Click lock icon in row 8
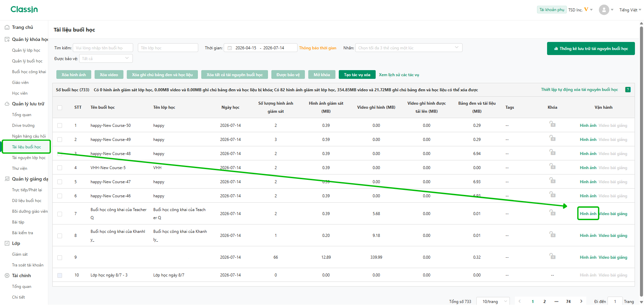This screenshot has width=644, height=305. (552, 234)
